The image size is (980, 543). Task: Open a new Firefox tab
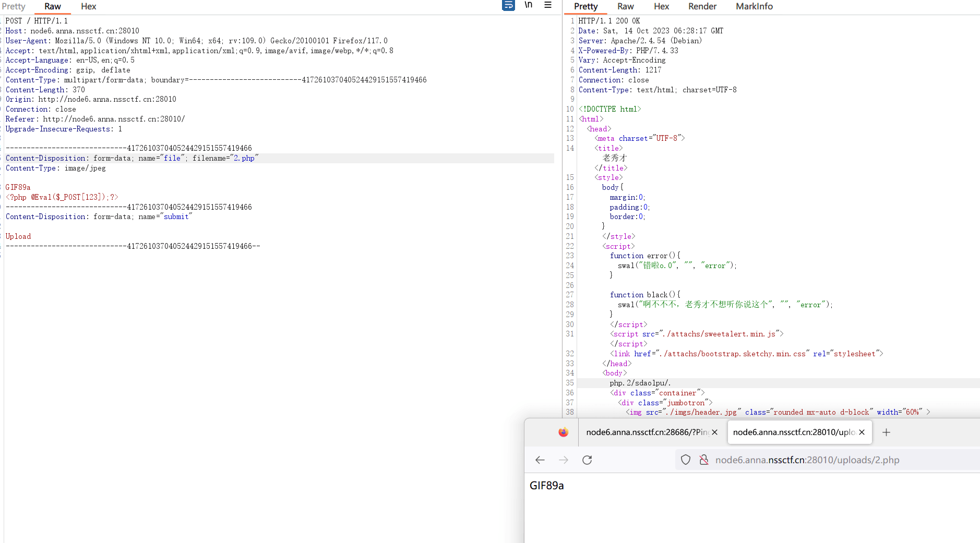tap(886, 432)
